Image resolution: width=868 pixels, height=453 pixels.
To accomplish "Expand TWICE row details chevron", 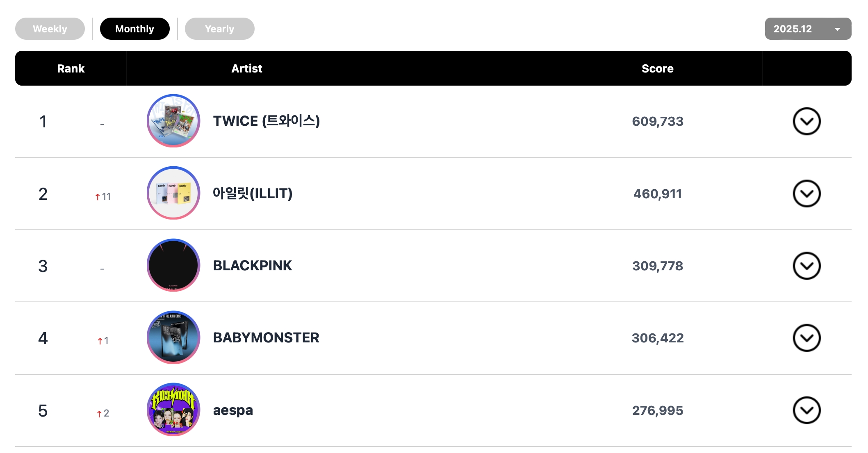I will (806, 121).
